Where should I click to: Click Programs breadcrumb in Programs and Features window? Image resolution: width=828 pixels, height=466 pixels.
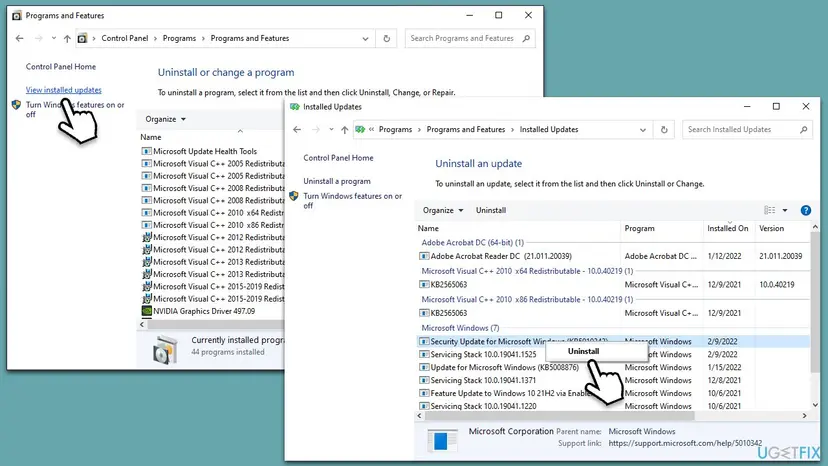tap(179, 38)
